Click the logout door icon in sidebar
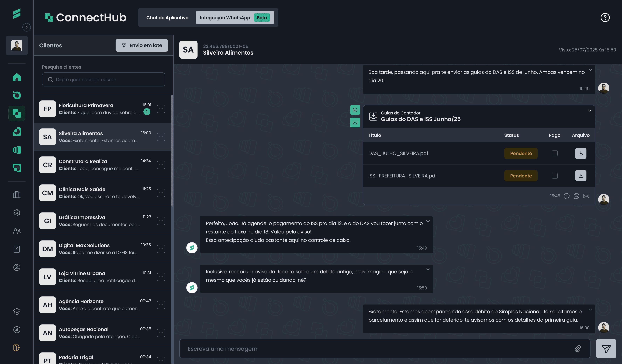Viewport: 622px width, 364px height. pos(17,348)
